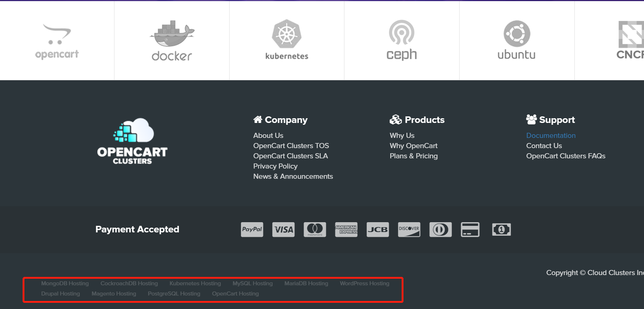Click the American Express icon
Image resolution: width=644 pixels, height=309 pixels.
point(346,229)
